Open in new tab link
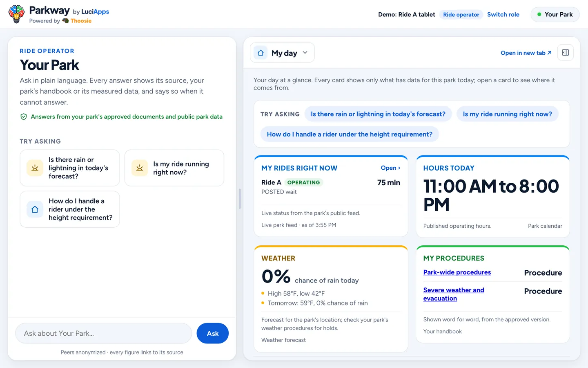The width and height of the screenshot is (588, 368). click(526, 53)
